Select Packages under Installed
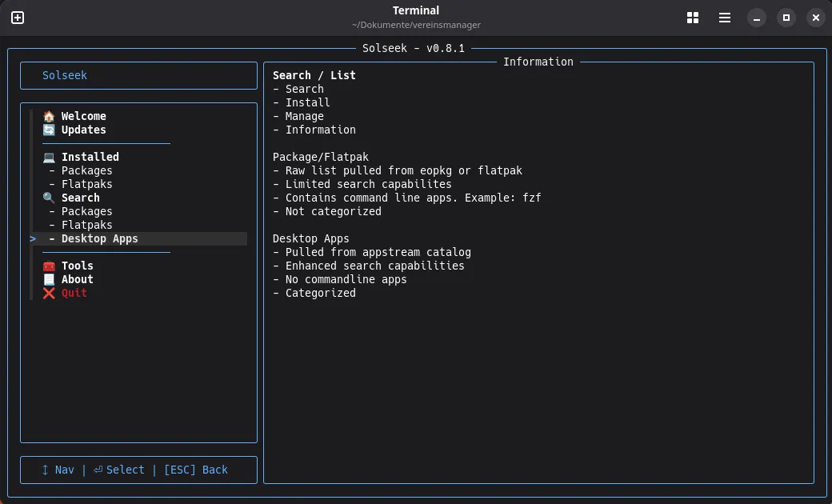The height and width of the screenshot is (504, 832). 86,170
